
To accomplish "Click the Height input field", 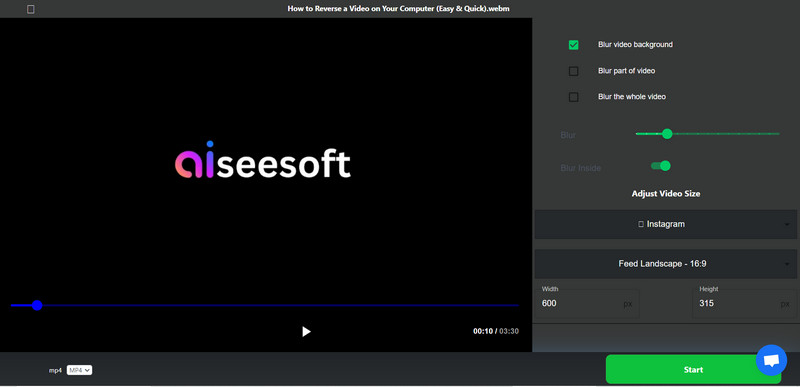I will point(744,302).
